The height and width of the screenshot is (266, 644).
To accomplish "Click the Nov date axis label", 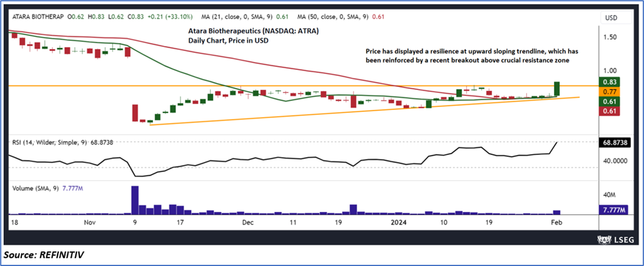I will click(89, 222).
